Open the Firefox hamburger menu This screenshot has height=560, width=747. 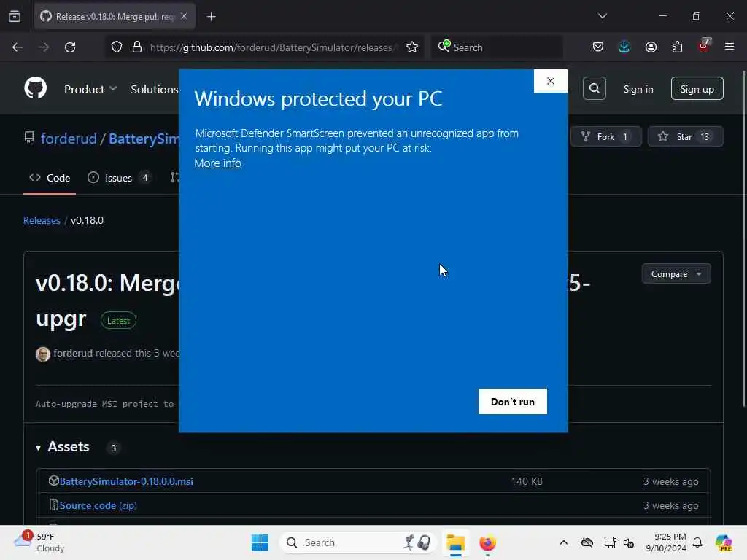(x=729, y=47)
